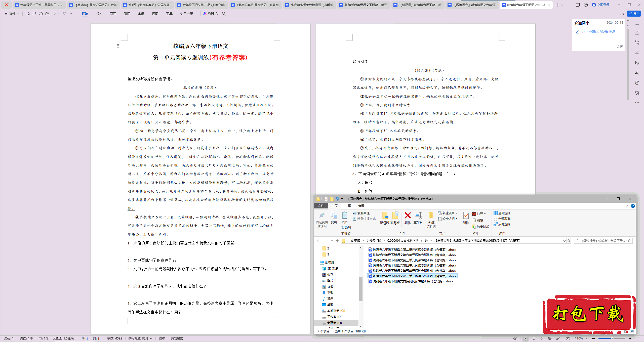Click the Rename icon in Explorer ribbon
The image size is (644, 342).
point(418,218)
